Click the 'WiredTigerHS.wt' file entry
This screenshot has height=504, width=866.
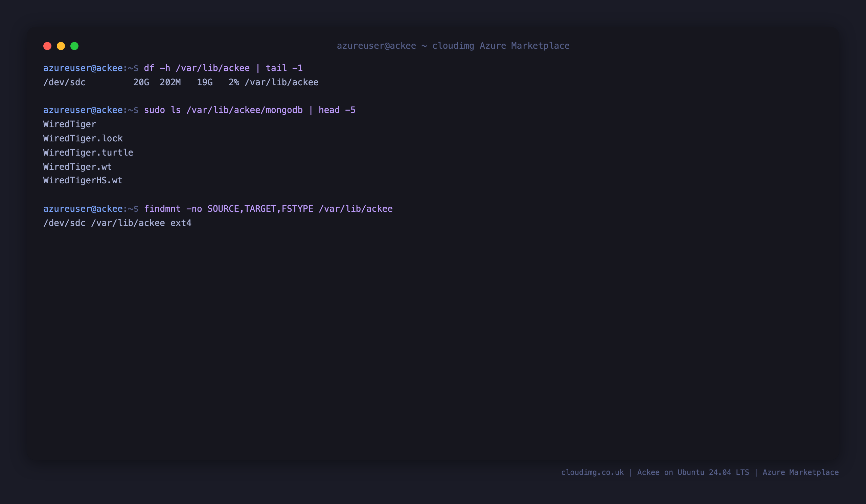83,180
